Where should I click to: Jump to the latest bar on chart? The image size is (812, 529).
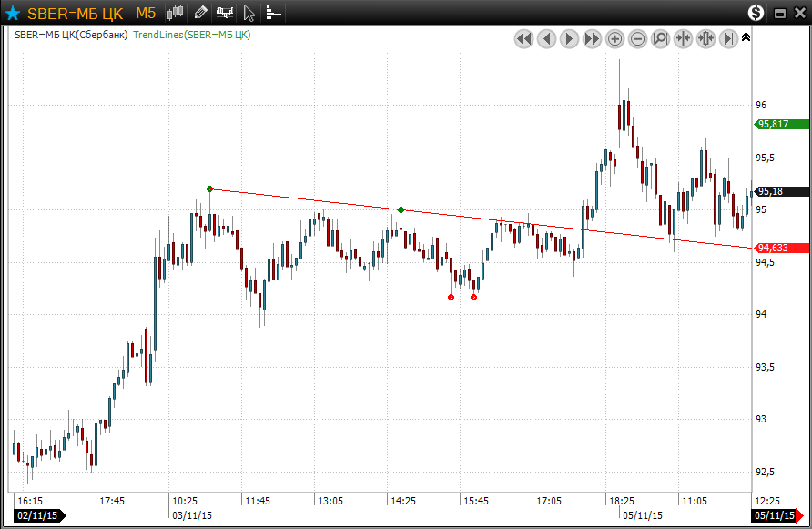click(x=728, y=38)
